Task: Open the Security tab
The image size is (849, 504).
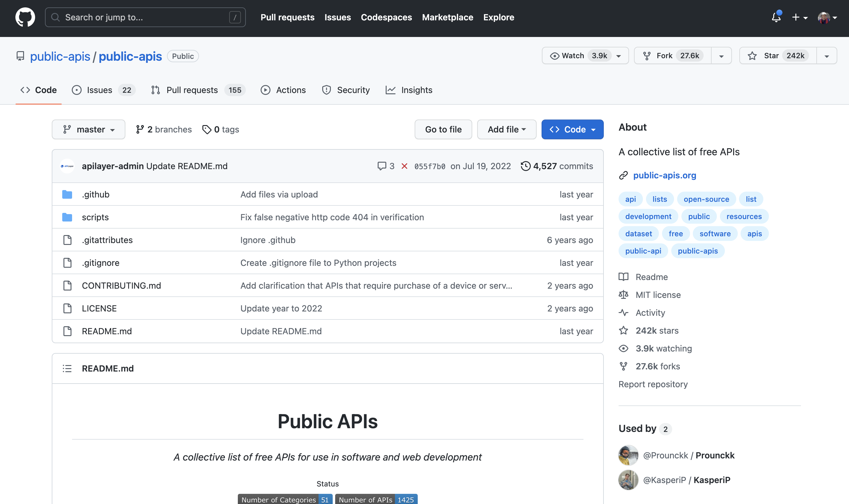Action: click(x=346, y=90)
